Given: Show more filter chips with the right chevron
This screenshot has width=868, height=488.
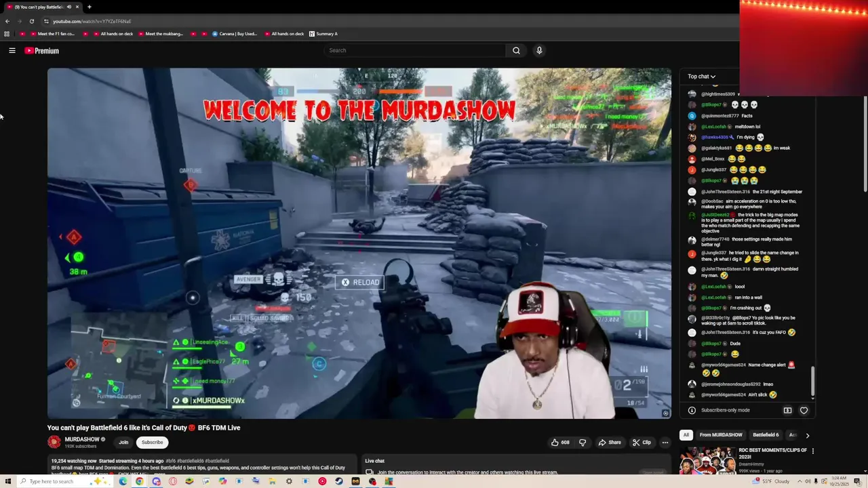Looking at the screenshot, I should pyautogui.click(x=807, y=435).
